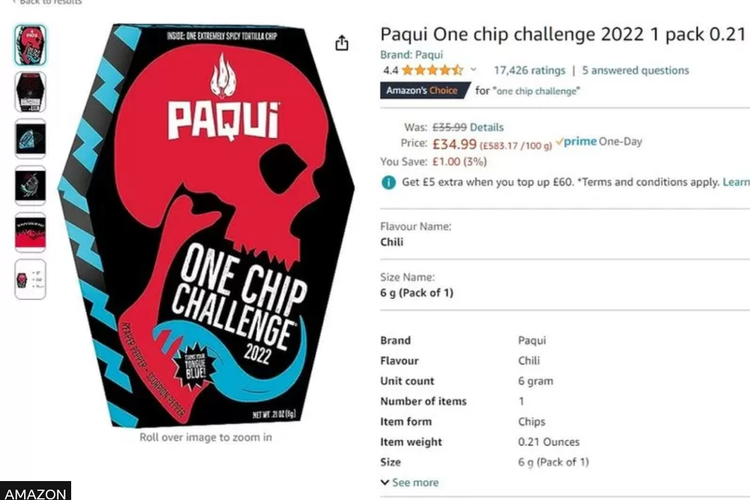
Task: Click the Learn more link for top-up terms
Action: pyautogui.click(x=736, y=182)
